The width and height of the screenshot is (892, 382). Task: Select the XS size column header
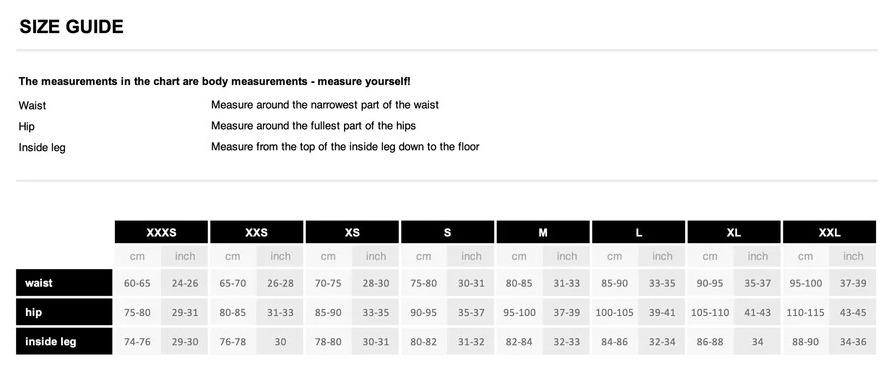click(352, 232)
